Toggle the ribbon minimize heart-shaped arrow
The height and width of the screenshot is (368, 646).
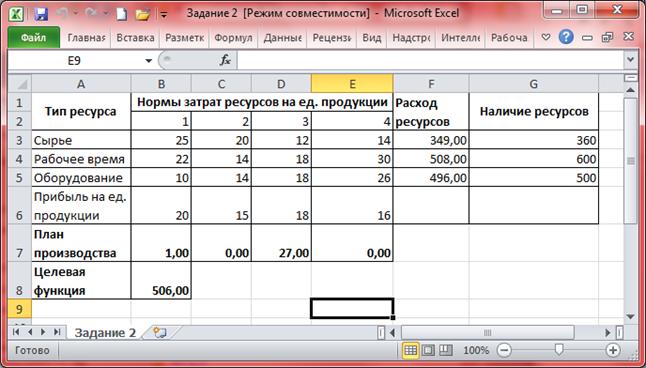click(546, 37)
